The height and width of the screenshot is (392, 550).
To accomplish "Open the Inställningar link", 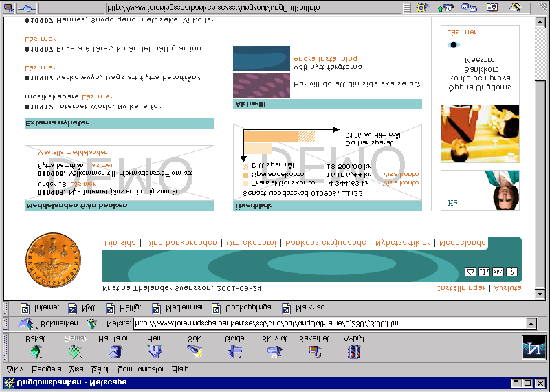I will (x=461, y=287).
